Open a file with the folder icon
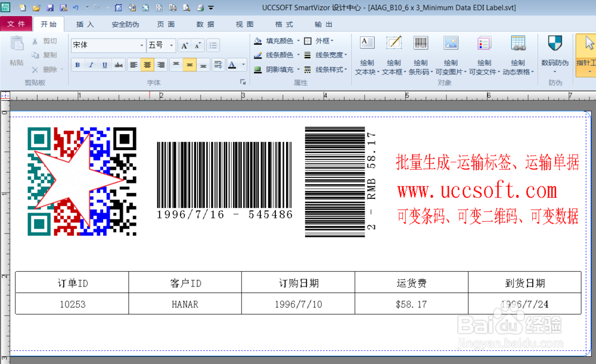 36,8
